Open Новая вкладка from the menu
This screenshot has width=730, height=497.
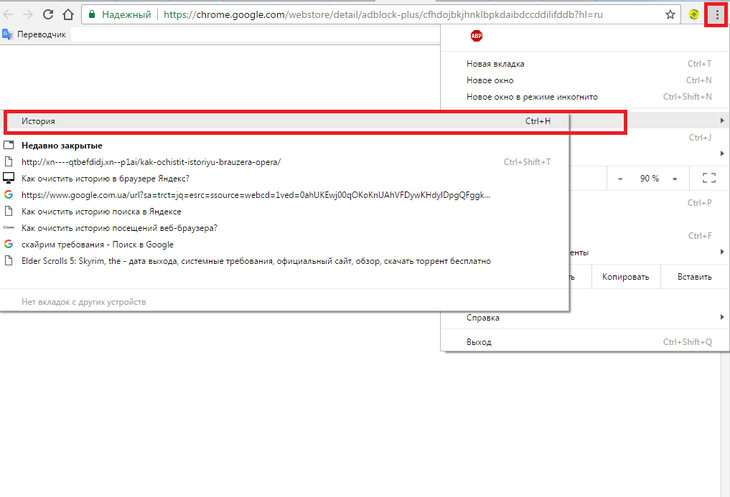[x=495, y=64]
